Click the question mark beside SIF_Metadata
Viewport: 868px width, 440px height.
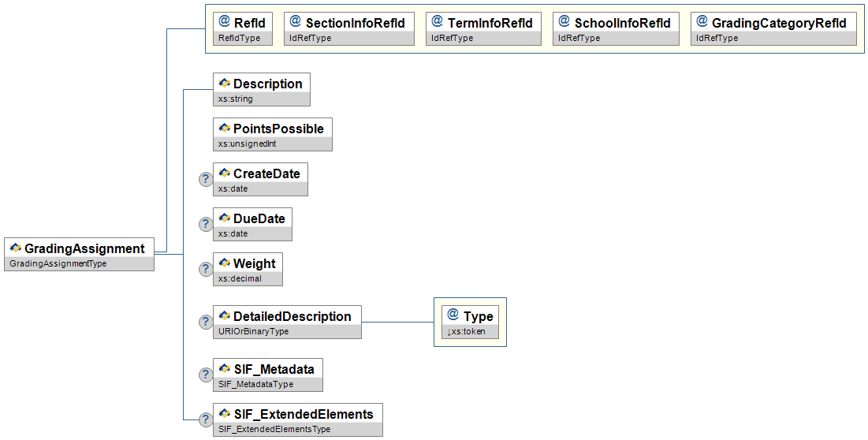206,375
